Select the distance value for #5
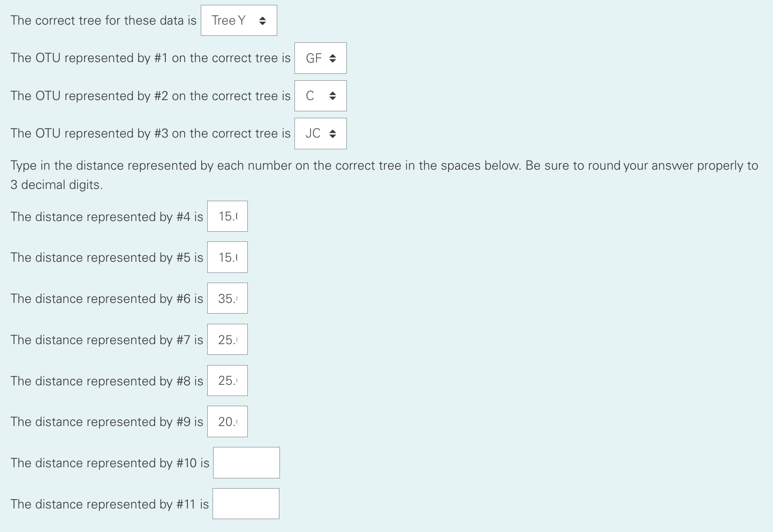773x532 pixels. coord(227,257)
